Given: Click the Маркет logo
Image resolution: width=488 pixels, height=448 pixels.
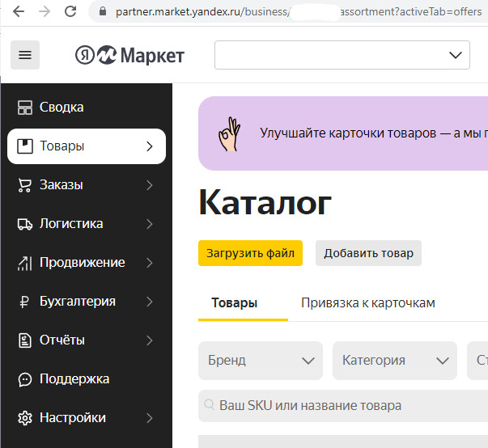Looking at the screenshot, I should coord(141,55).
